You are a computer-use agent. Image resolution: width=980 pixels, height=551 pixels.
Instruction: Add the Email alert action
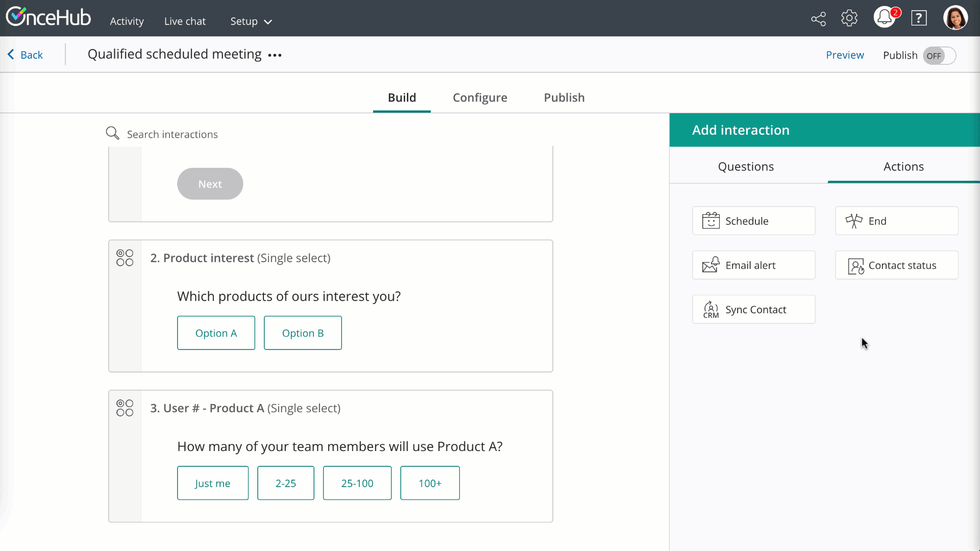tap(753, 265)
